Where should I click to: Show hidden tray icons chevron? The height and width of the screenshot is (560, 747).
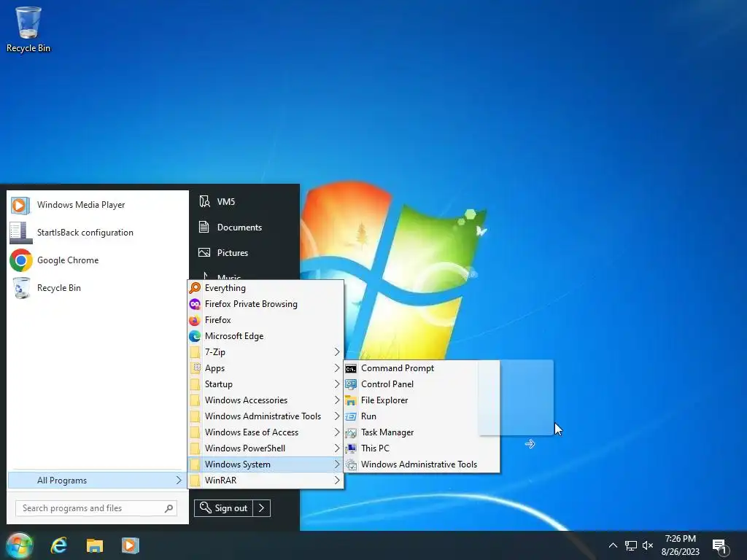(613, 545)
